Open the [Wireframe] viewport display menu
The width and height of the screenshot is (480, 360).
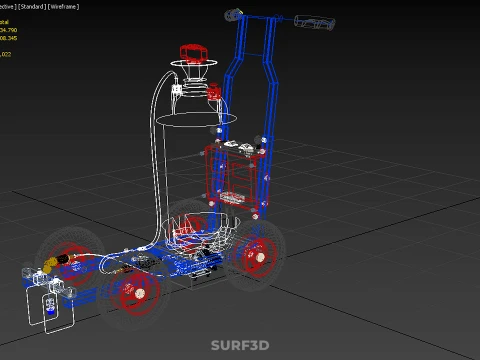(64, 7)
